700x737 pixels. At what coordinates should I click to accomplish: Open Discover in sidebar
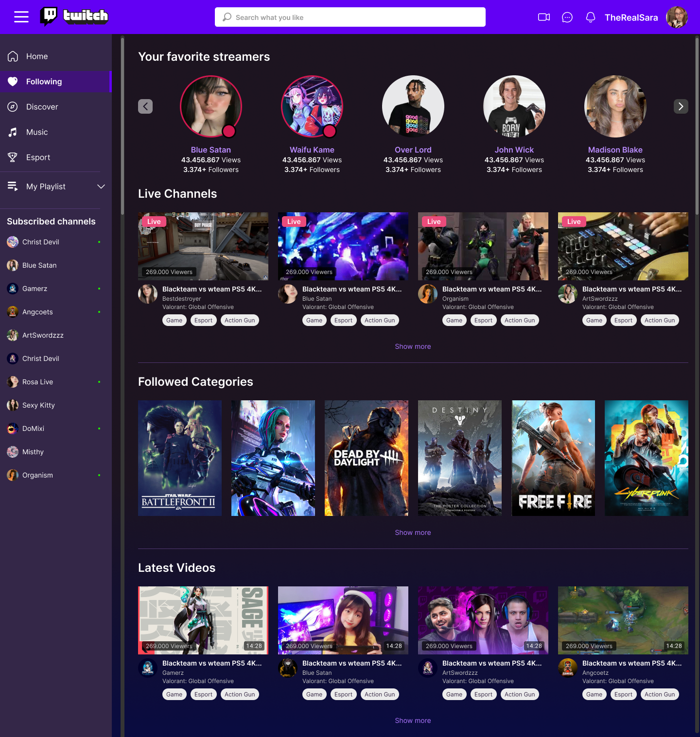click(x=56, y=107)
